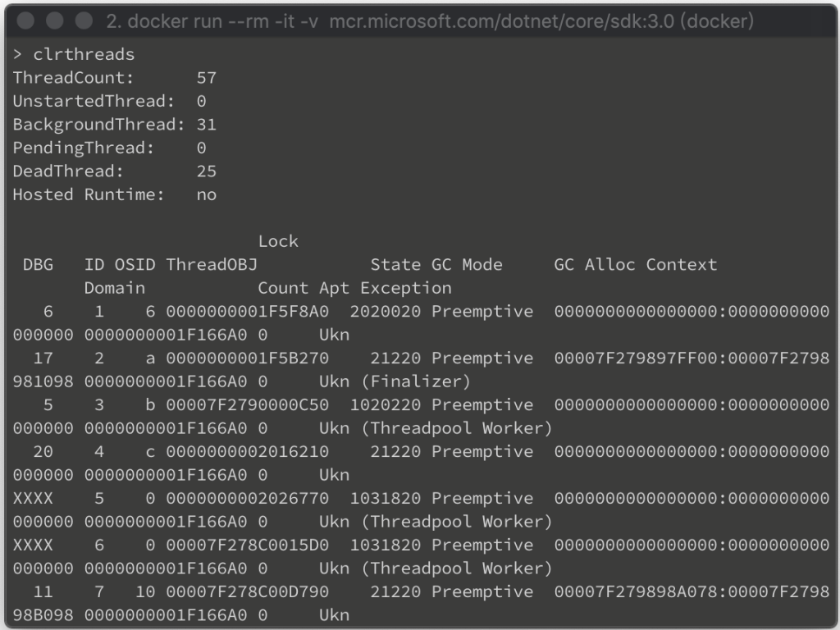Click the ThreadOBJ column header
Image resolution: width=840 pixels, height=630 pixels.
click(212, 265)
